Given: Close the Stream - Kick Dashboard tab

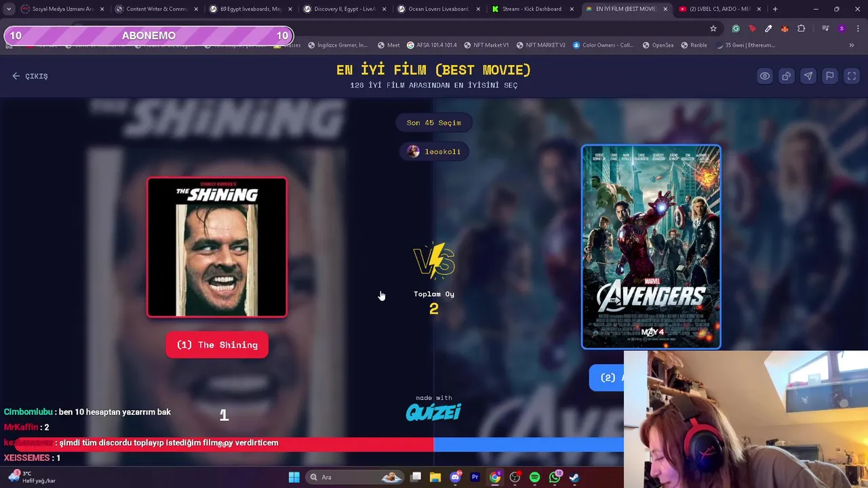Looking at the screenshot, I should click(x=571, y=9).
